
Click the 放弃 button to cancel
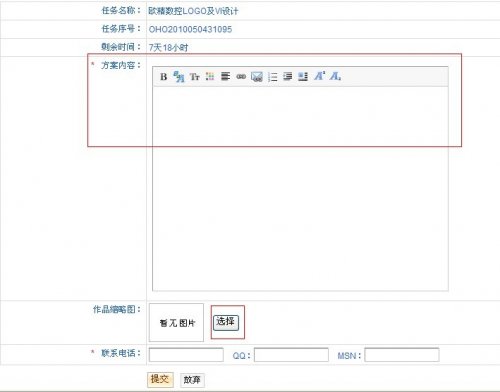(192, 380)
